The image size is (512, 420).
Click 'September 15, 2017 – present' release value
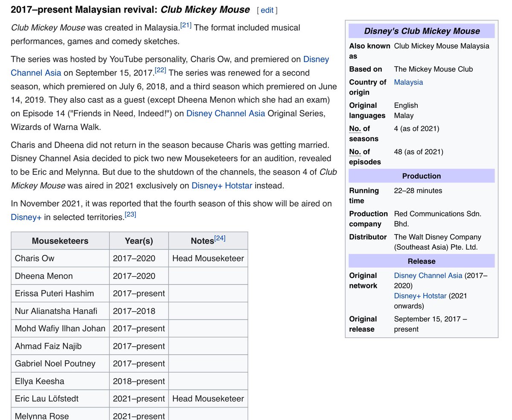431,324
